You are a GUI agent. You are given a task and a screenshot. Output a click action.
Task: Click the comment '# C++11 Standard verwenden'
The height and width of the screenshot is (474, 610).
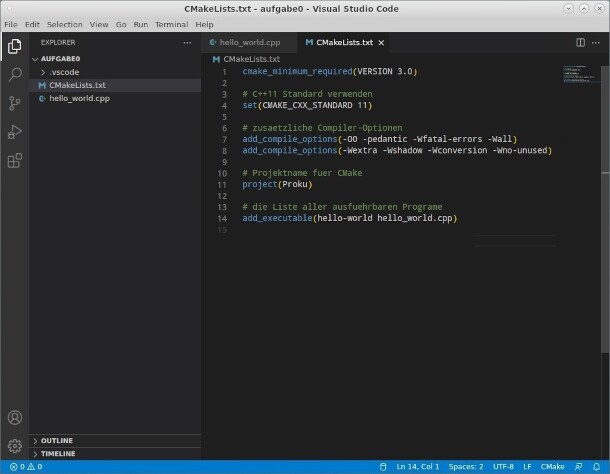(x=307, y=94)
